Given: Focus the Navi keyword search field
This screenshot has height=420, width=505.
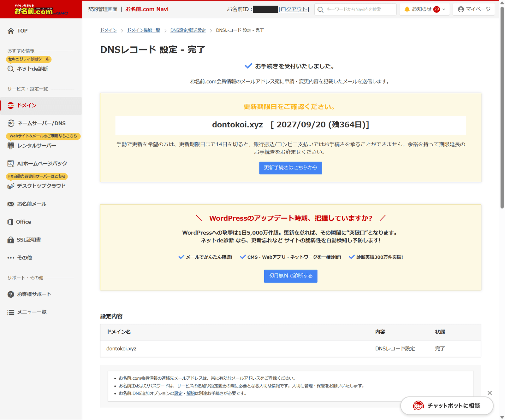Looking at the screenshot, I should [x=355, y=9].
